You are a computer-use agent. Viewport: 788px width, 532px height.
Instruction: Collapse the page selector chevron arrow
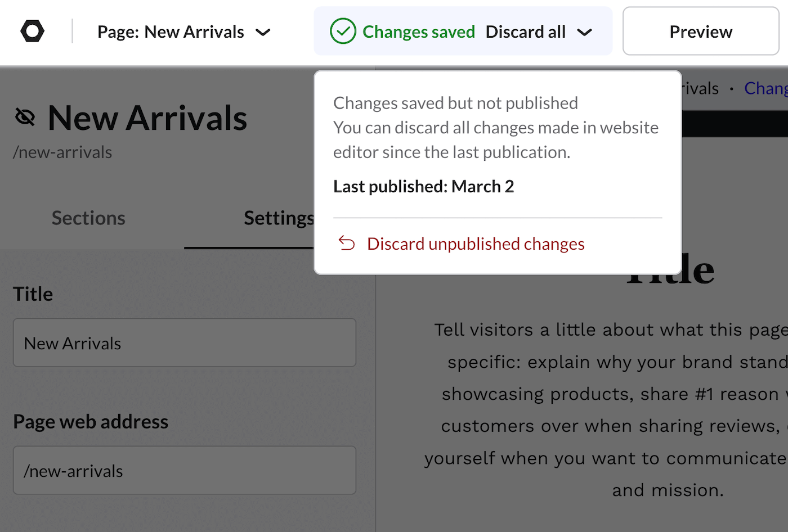tap(263, 32)
